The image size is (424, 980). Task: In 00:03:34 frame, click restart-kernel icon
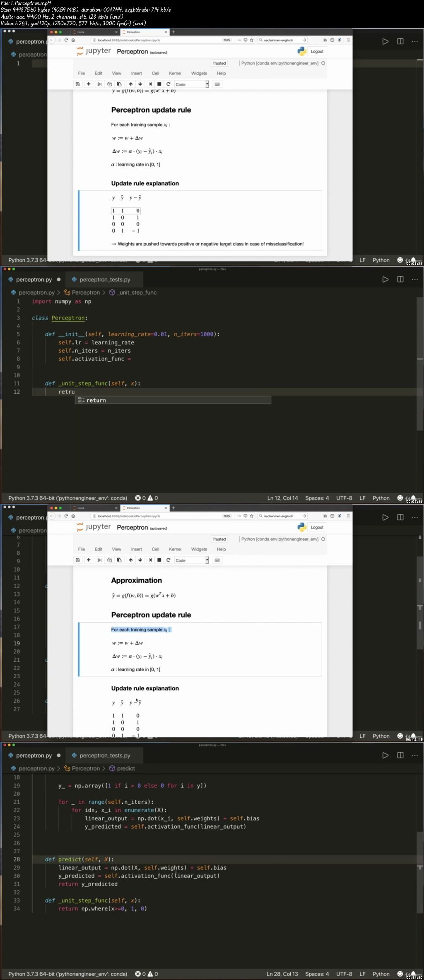169,84
